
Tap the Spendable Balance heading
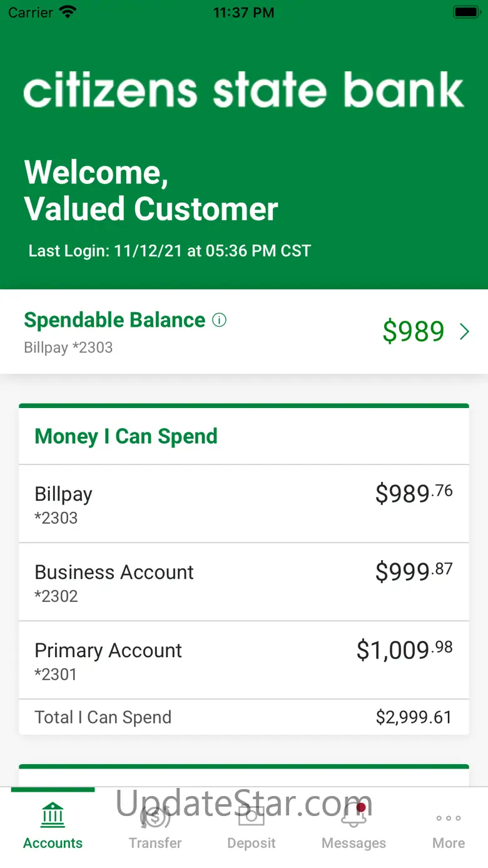coord(114,320)
